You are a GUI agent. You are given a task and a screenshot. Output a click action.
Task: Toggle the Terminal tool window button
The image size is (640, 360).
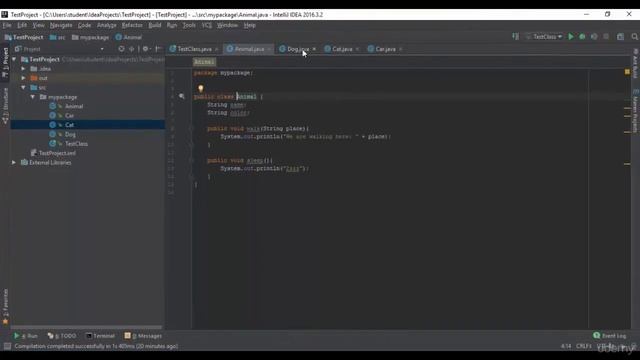pos(100,336)
